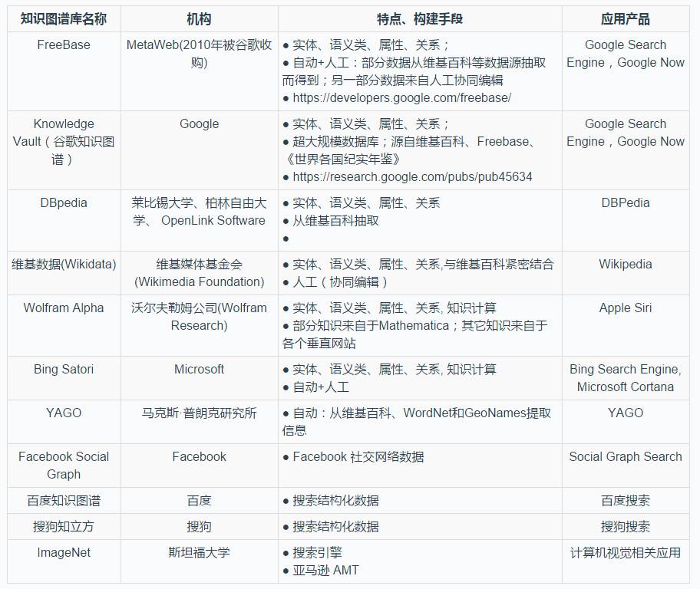Click the WordNet和GeoNames提取信息 bullet text
700x589 pixels.
point(417,422)
